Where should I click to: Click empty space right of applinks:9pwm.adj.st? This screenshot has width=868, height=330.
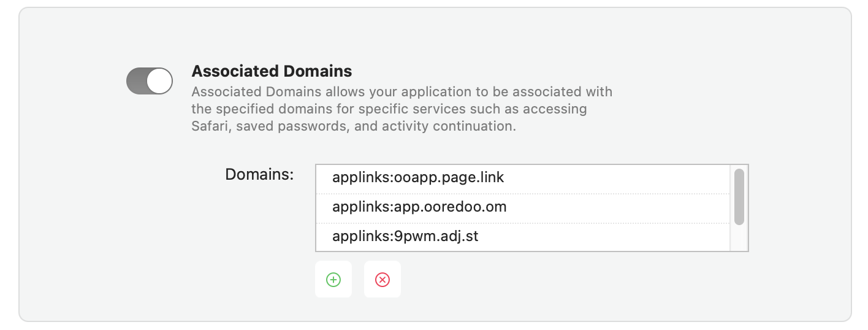[x=604, y=237]
